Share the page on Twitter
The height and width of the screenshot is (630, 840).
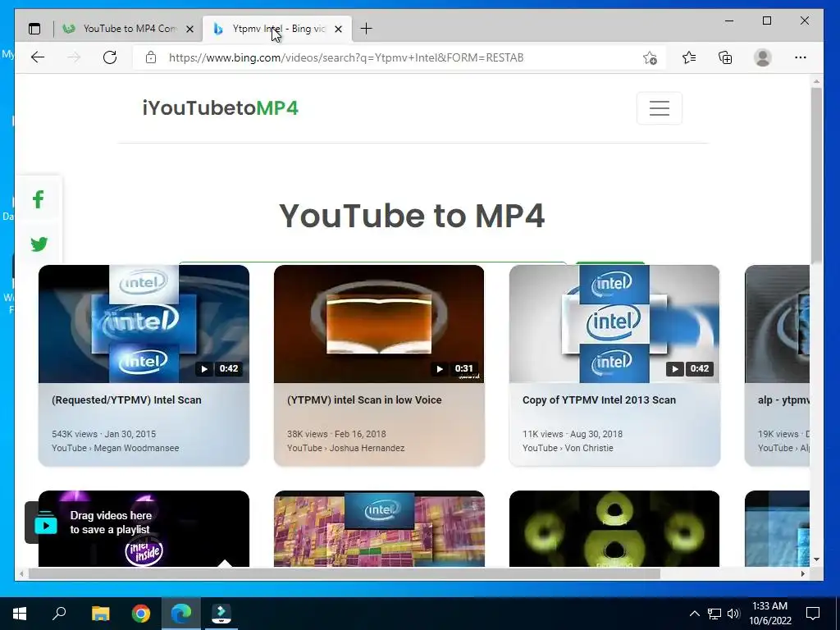click(38, 244)
